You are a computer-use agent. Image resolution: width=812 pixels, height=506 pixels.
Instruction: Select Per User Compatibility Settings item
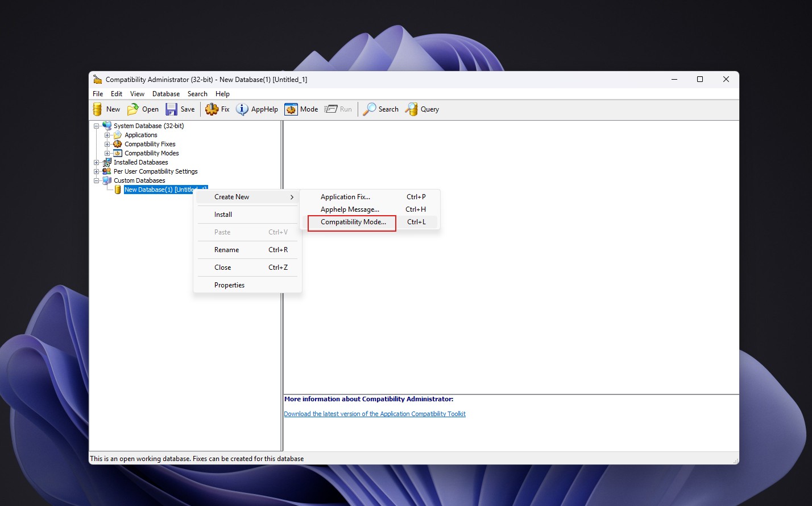[x=156, y=171]
